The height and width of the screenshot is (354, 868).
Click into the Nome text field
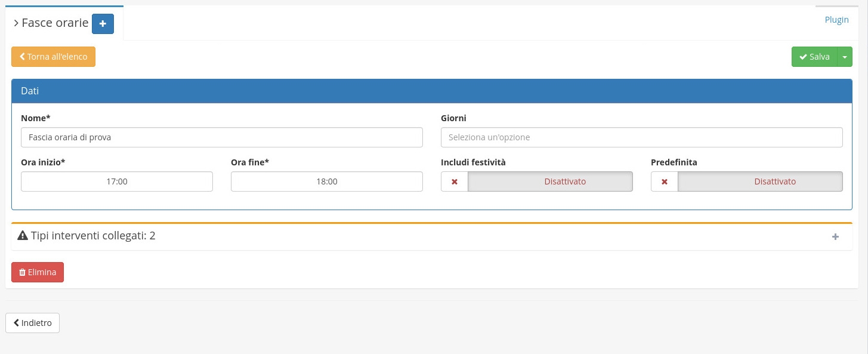tap(221, 137)
